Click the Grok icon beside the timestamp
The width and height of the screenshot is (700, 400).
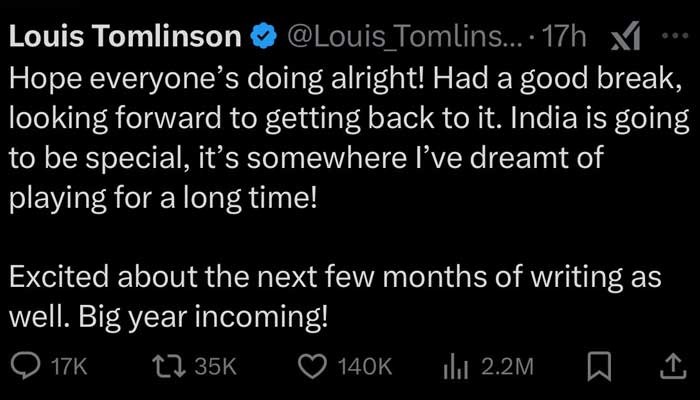click(x=626, y=38)
